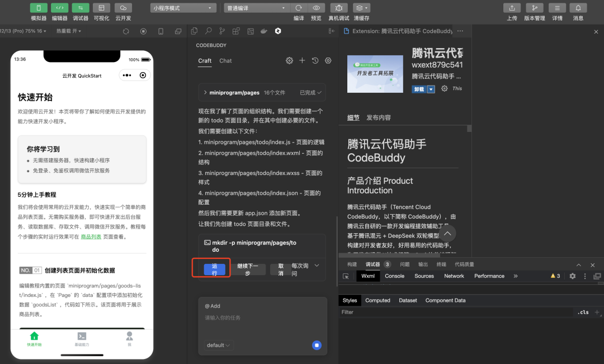The image size is (604, 364).
Task: Toggle the .cls class editor
Action: 583,312
